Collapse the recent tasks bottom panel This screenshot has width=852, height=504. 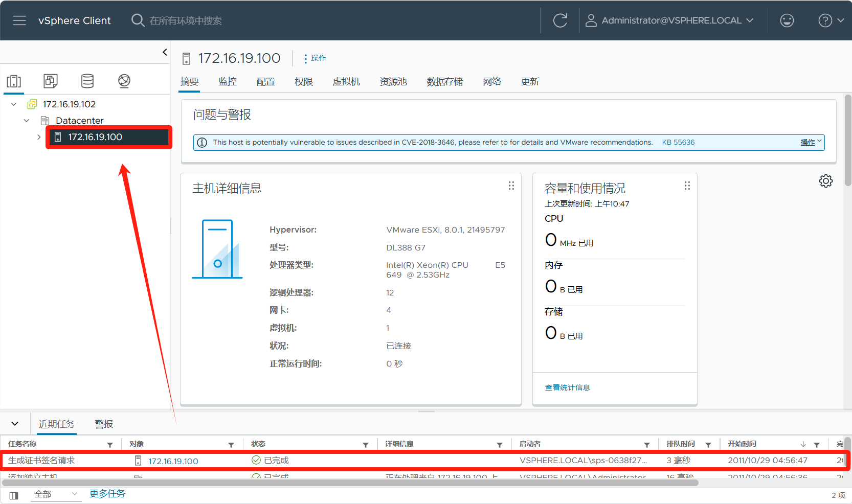[x=15, y=424]
